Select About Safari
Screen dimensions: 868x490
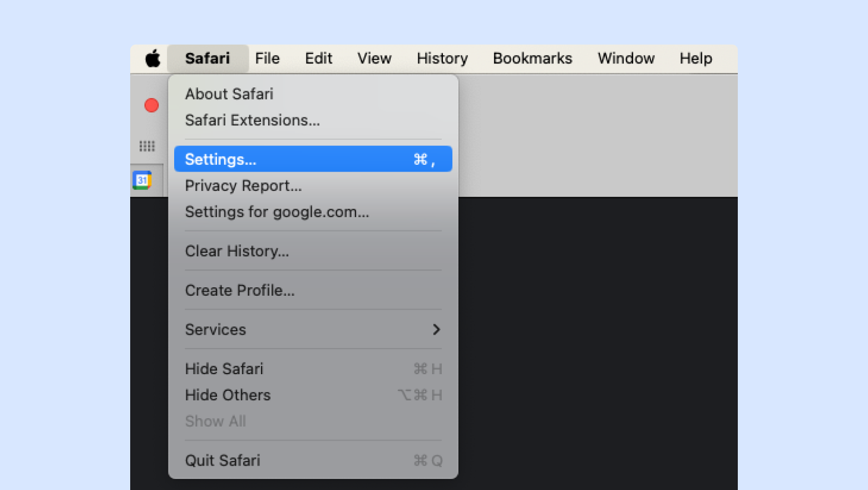229,94
